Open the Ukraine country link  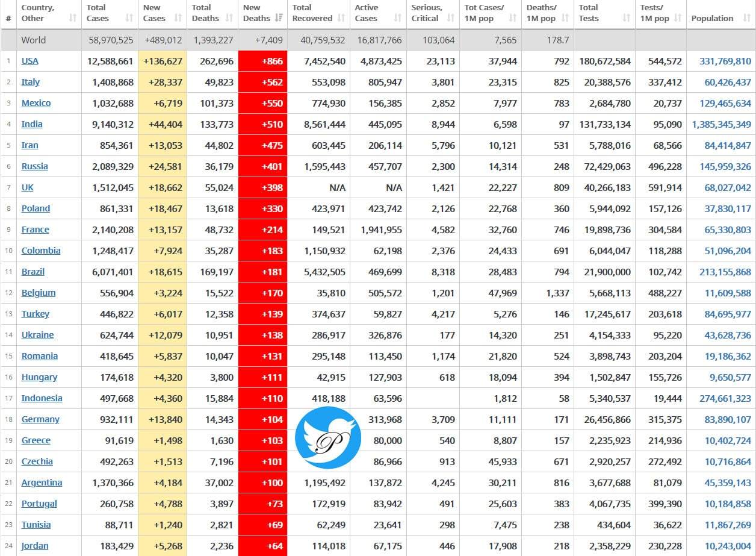pyautogui.click(x=37, y=335)
